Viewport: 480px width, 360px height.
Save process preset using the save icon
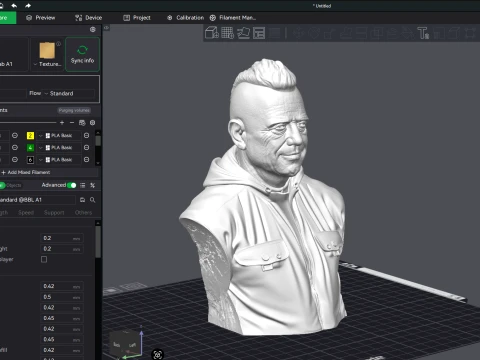(82, 200)
